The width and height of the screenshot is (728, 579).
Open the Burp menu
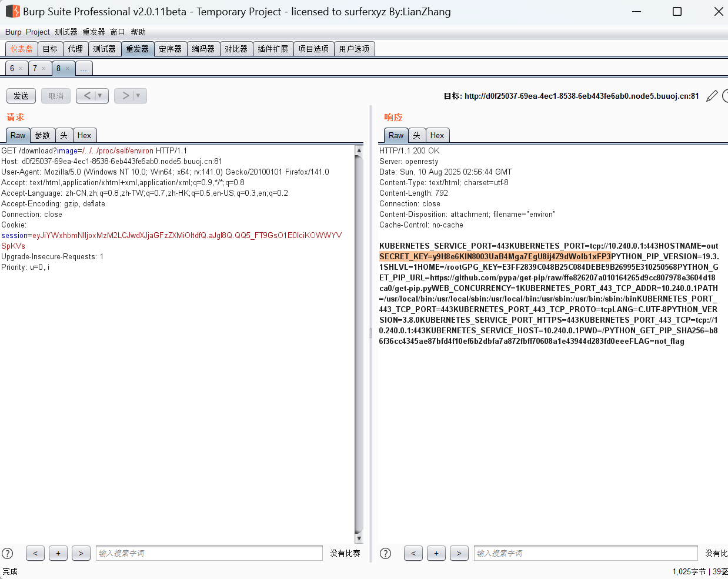click(13, 32)
